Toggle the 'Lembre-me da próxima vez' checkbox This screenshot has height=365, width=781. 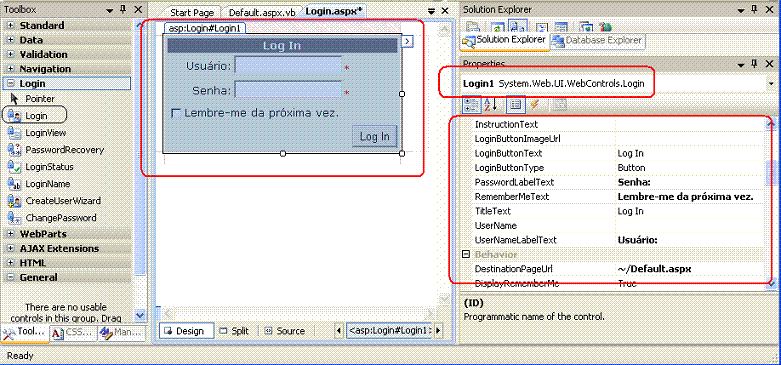pos(176,113)
